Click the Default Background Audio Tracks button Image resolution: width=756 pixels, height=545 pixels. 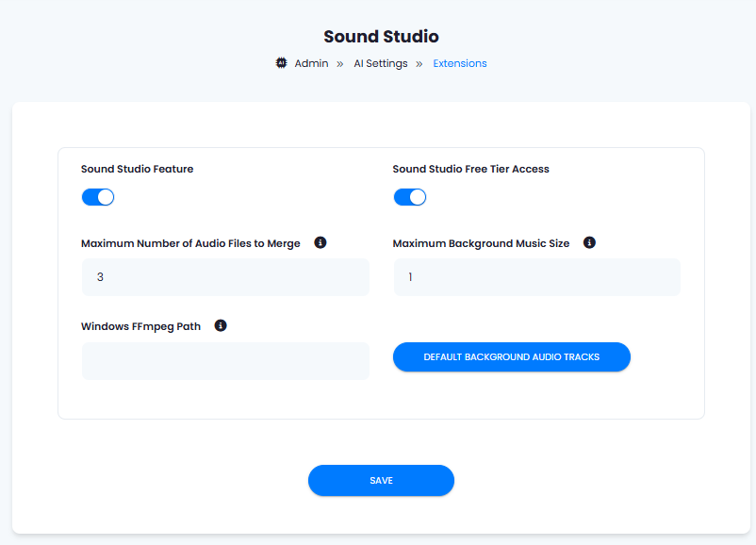pyautogui.click(x=512, y=357)
